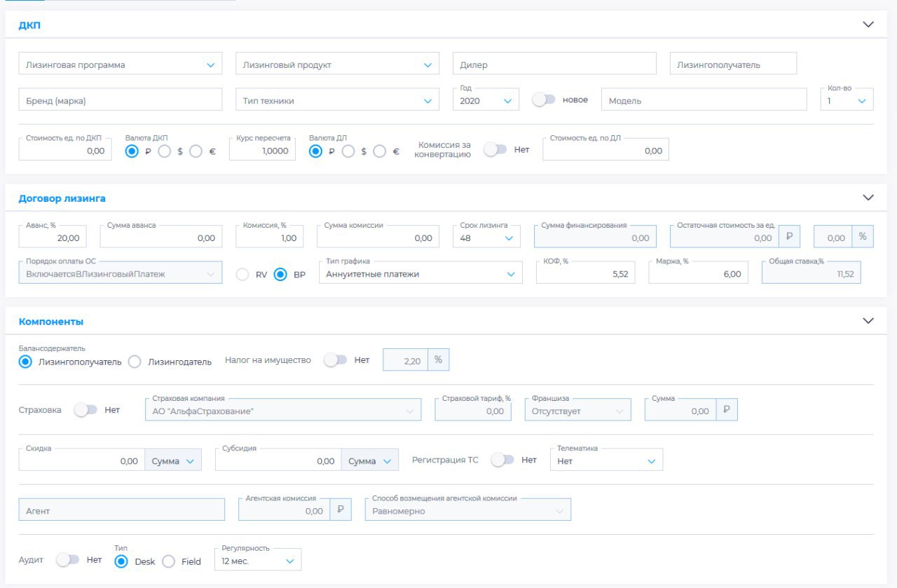Viewport: 897px width, 588px height.
Task: Open the Скидка Сумма type dropdown
Action: [x=173, y=461]
